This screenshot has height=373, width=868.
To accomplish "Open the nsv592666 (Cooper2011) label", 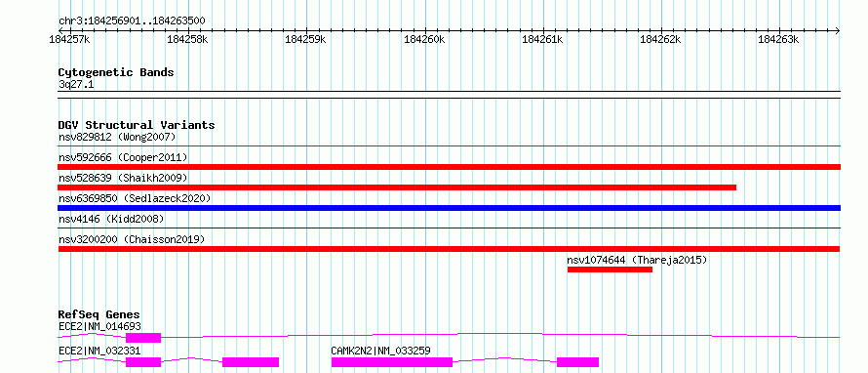I will (123, 157).
